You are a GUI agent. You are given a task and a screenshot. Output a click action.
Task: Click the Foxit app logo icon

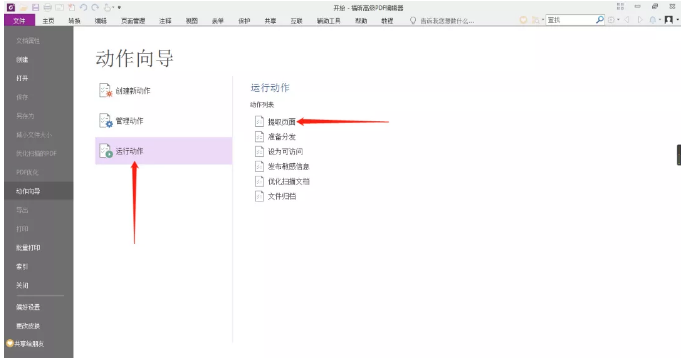pos(11,7)
